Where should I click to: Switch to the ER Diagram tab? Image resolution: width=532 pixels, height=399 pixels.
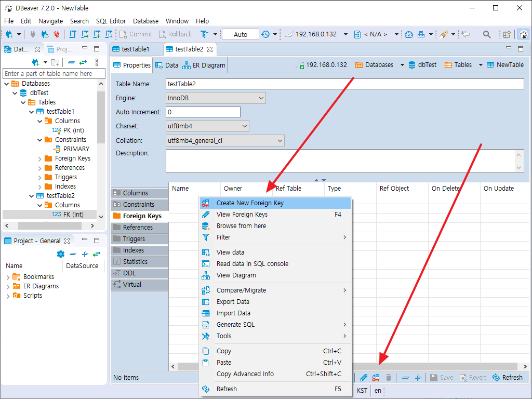pos(204,65)
